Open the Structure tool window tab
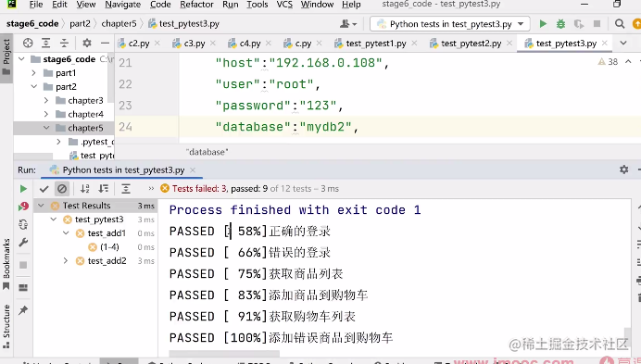Image resolution: width=641 pixels, height=364 pixels. tap(6, 326)
